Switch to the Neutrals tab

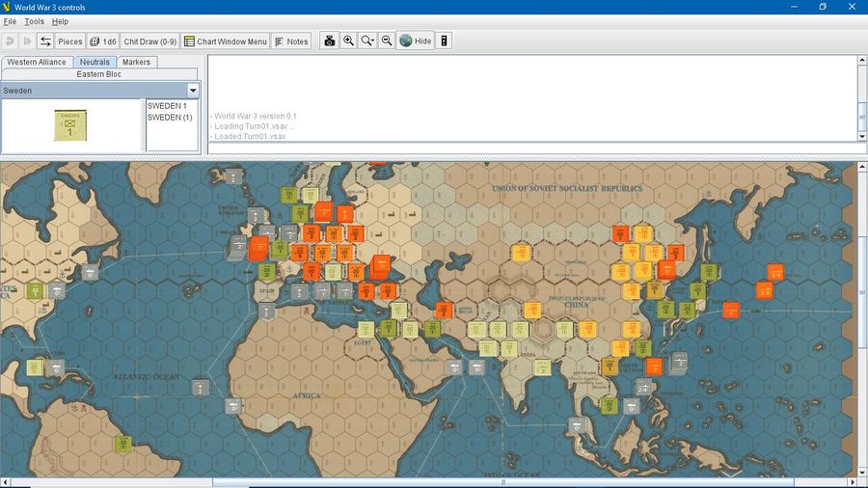pyautogui.click(x=95, y=62)
